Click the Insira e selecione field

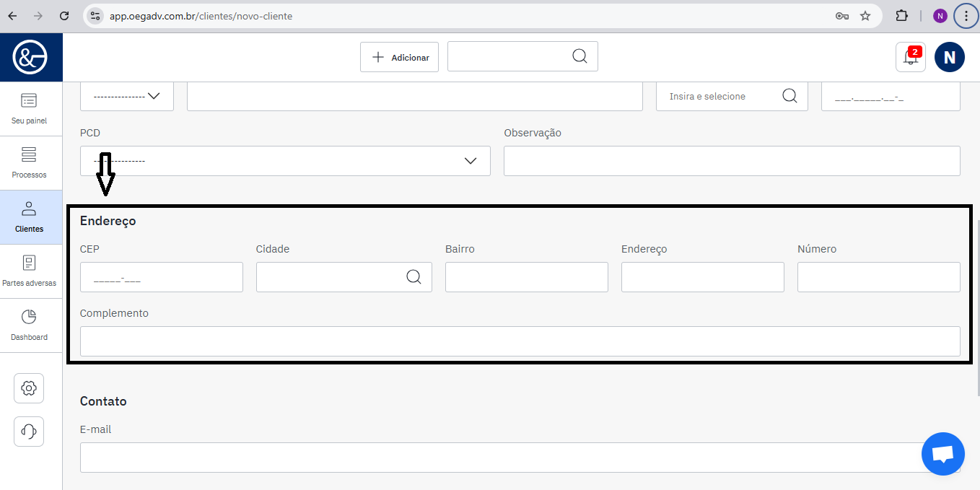tap(732, 96)
